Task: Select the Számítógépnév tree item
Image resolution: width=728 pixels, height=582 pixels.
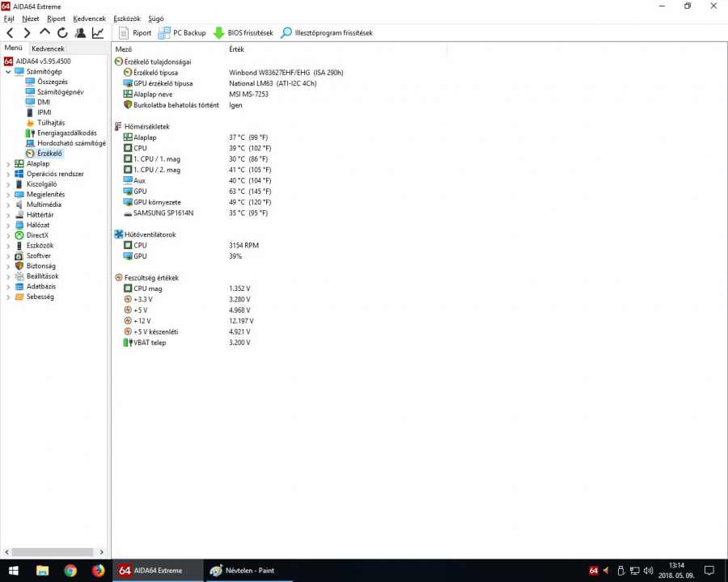Action: [55, 92]
